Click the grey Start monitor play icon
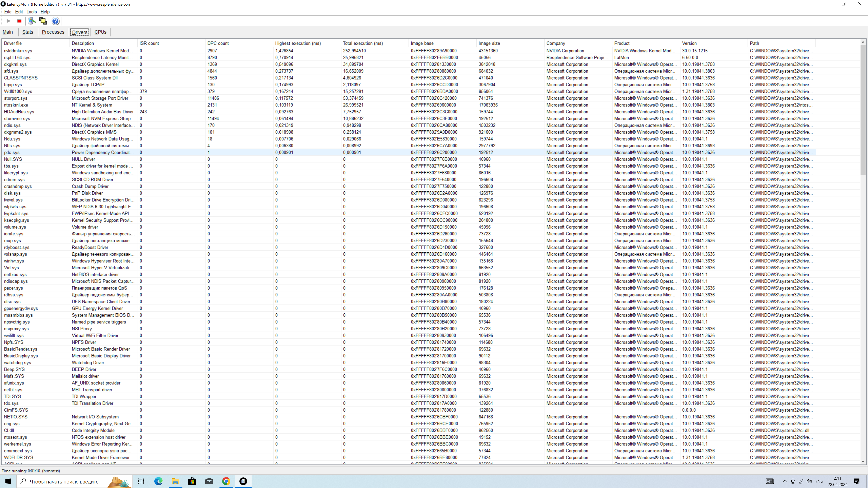The height and width of the screenshot is (488, 868). 9,21
